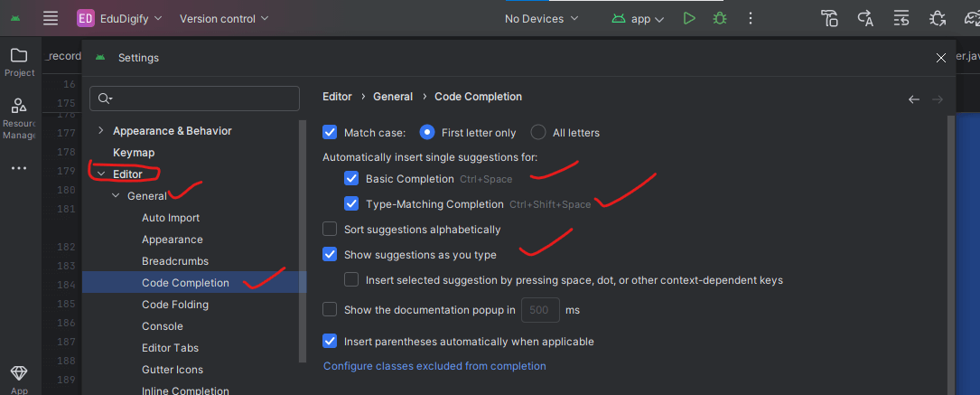980x395 pixels.
Task: Select Appearance under General
Action: tap(172, 240)
